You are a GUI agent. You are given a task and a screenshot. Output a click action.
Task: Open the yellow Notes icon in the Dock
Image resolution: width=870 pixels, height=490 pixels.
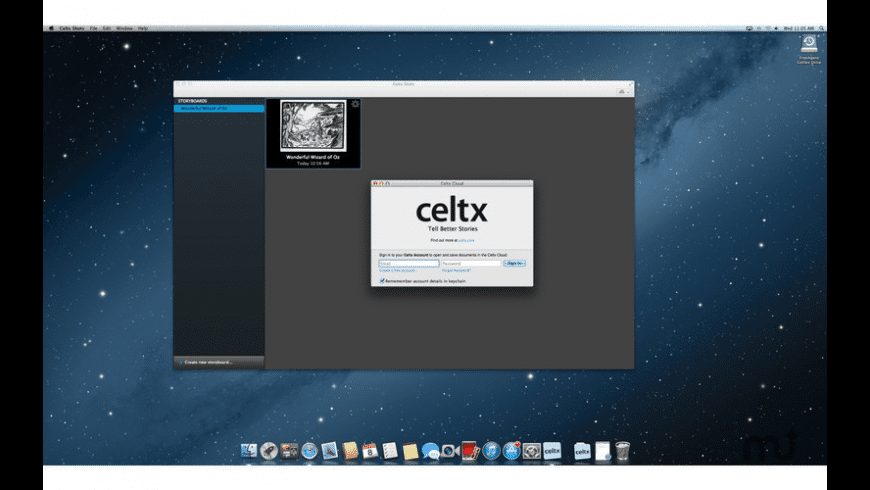coord(410,451)
